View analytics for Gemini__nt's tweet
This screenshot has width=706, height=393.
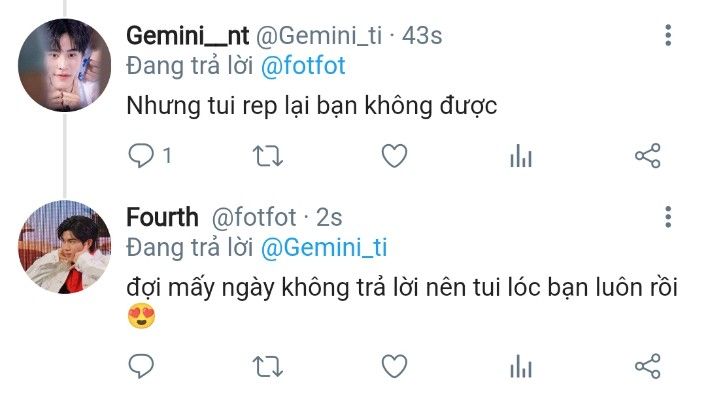pyautogui.click(x=521, y=156)
